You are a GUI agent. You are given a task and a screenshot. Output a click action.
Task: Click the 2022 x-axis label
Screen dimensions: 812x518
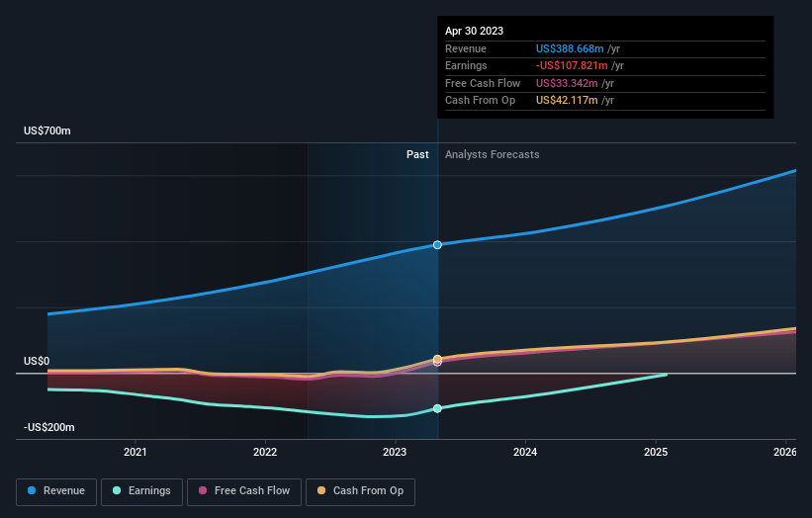(x=265, y=452)
